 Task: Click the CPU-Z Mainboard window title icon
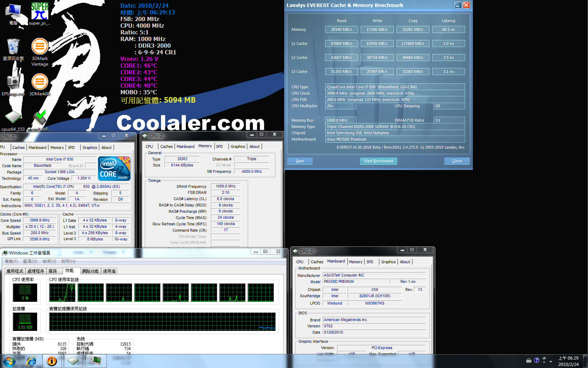click(x=295, y=251)
